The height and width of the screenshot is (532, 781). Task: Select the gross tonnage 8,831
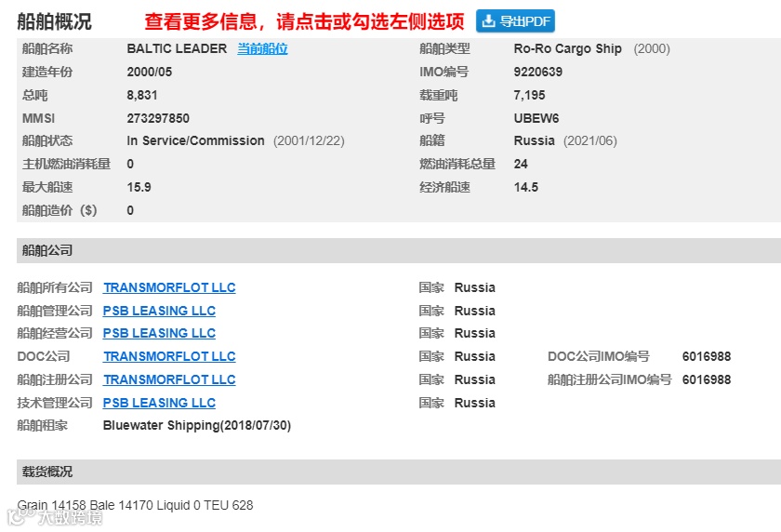142,95
